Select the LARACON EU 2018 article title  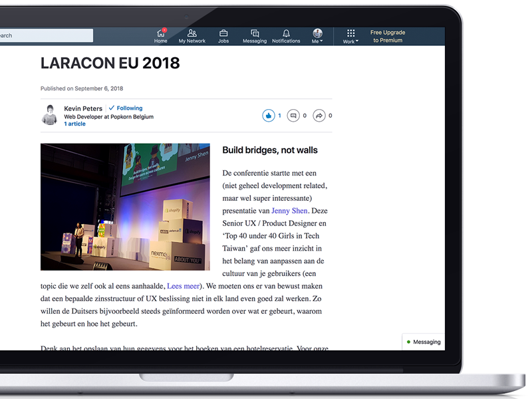[x=110, y=63]
